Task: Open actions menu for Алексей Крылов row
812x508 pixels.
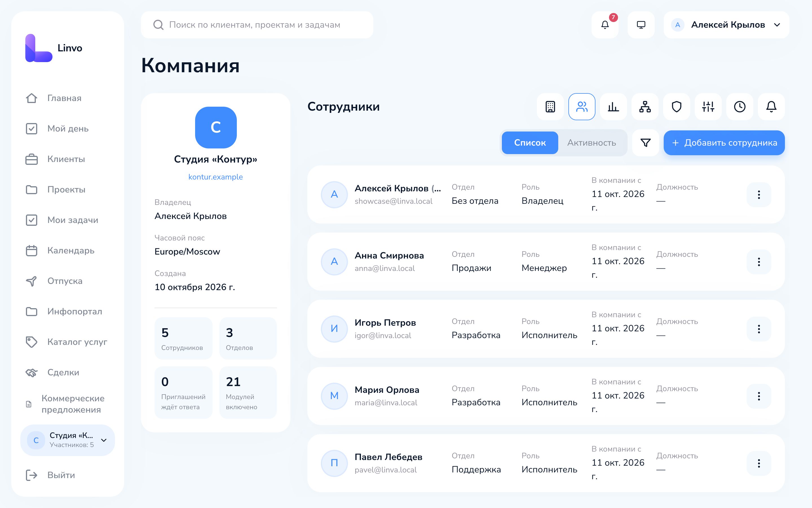Action: 759,194
